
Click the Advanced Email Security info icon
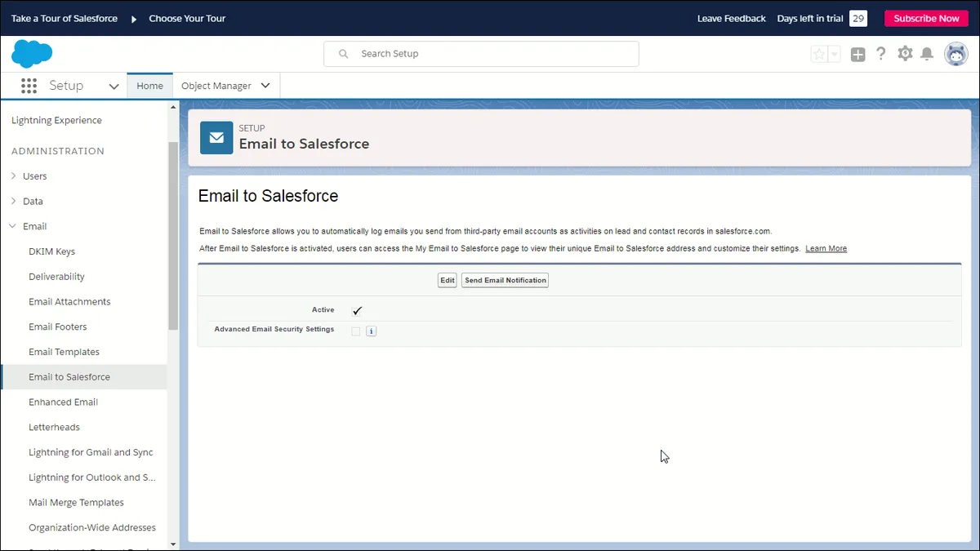[371, 331]
